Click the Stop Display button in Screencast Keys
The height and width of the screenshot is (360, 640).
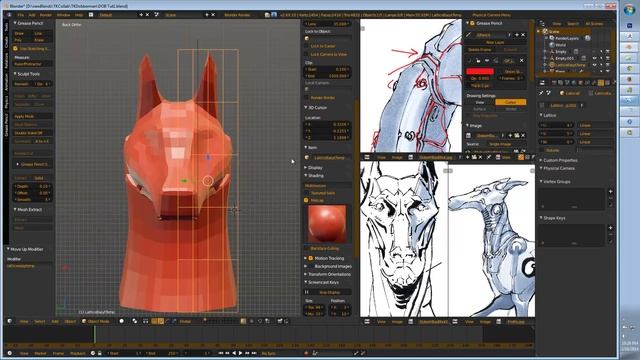(x=329, y=292)
